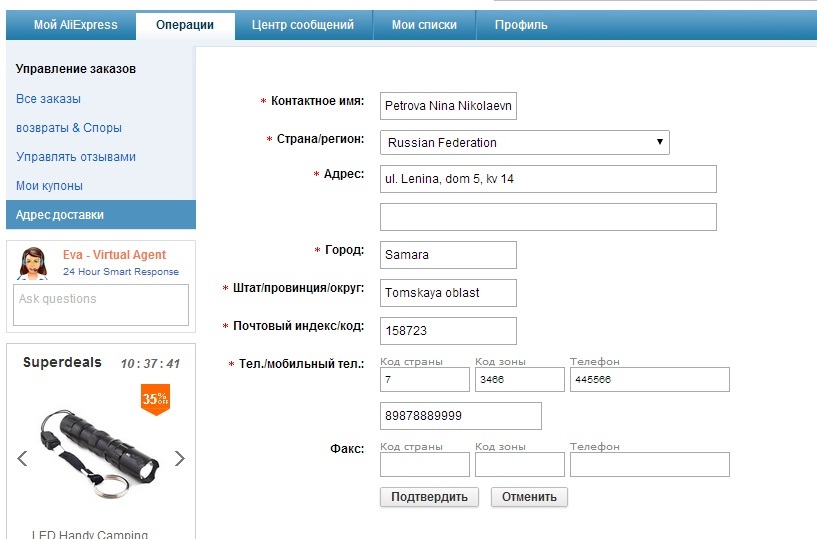Image resolution: width=817 pixels, height=539 pixels.
Task: Show next Superdeals item with right arrow
Action: [x=180, y=458]
